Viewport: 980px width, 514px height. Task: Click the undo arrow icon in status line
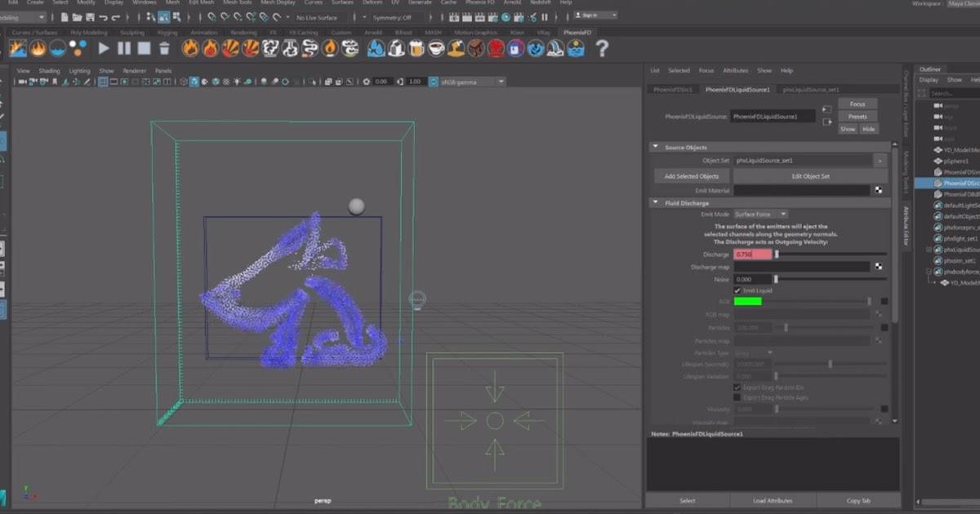103,17
